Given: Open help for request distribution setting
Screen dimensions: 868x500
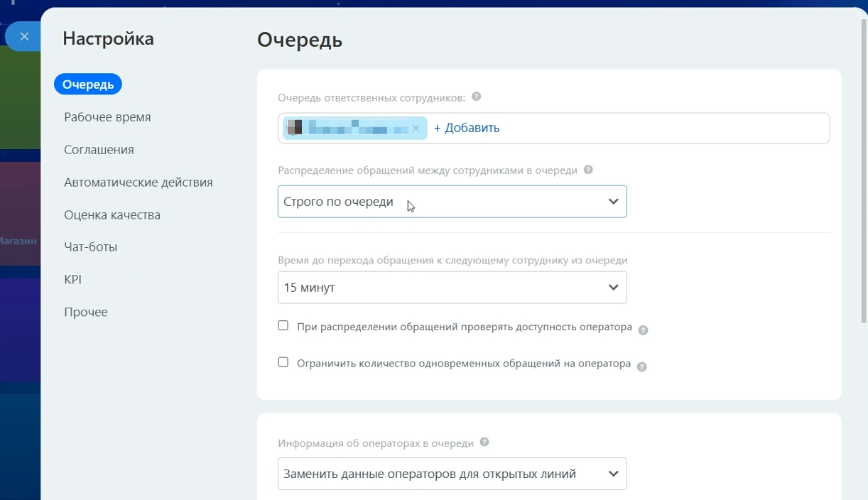Looking at the screenshot, I should click(x=588, y=170).
